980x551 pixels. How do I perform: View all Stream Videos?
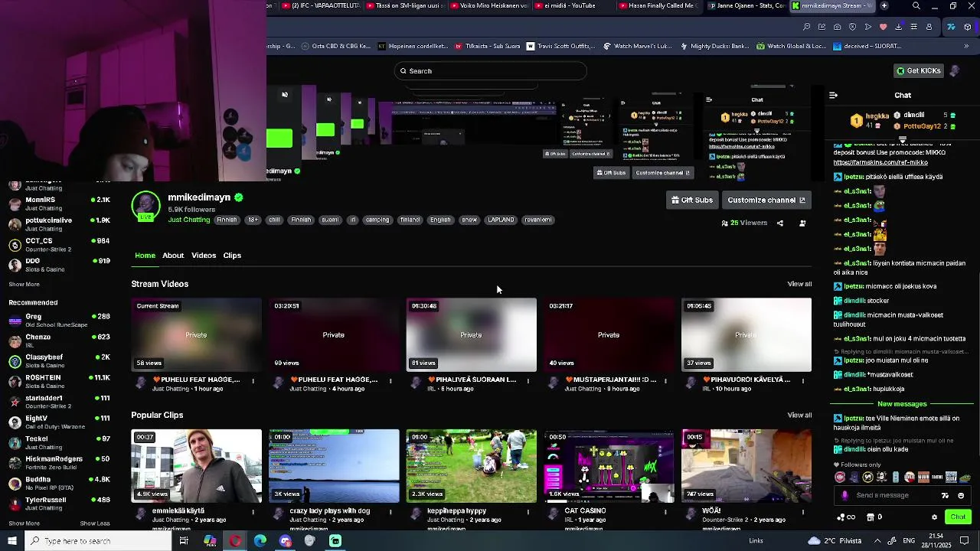tap(799, 284)
